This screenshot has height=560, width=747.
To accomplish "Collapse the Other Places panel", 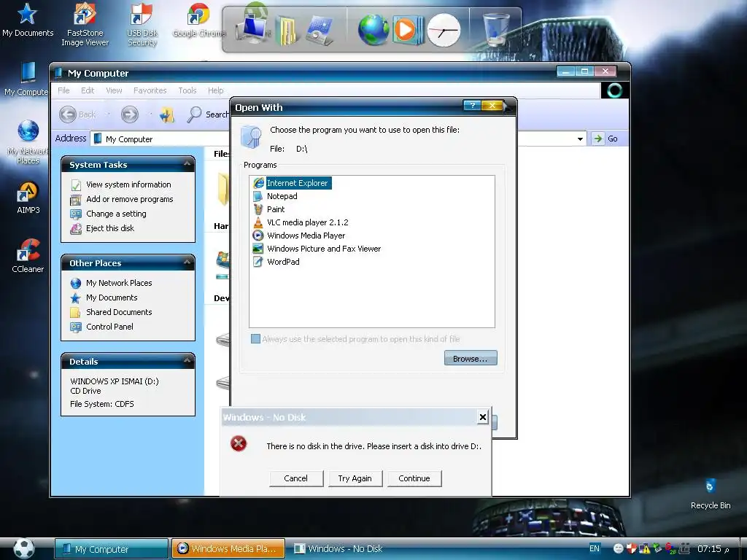I will pos(187,262).
